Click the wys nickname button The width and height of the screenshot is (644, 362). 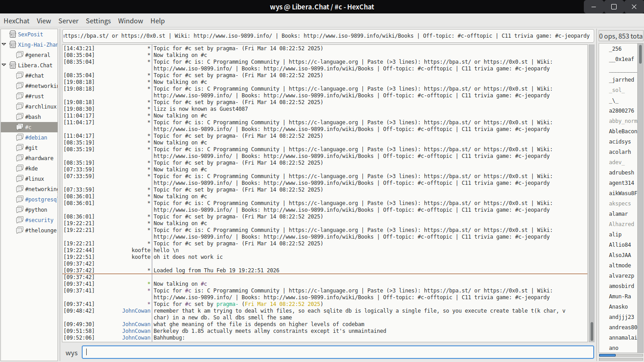pyautogui.click(x=71, y=353)
